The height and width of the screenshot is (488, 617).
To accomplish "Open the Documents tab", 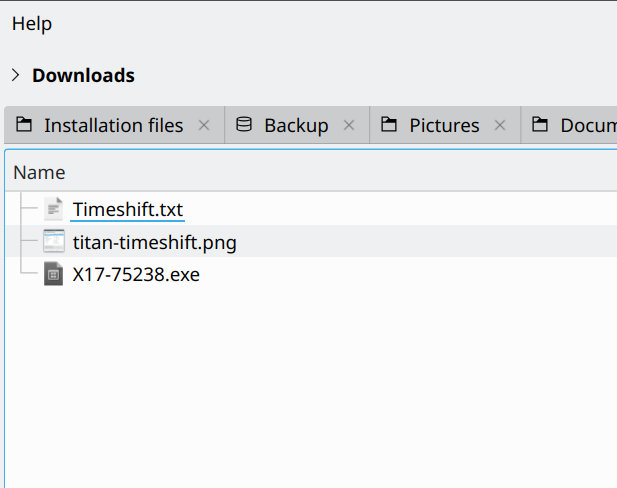I will (x=587, y=125).
